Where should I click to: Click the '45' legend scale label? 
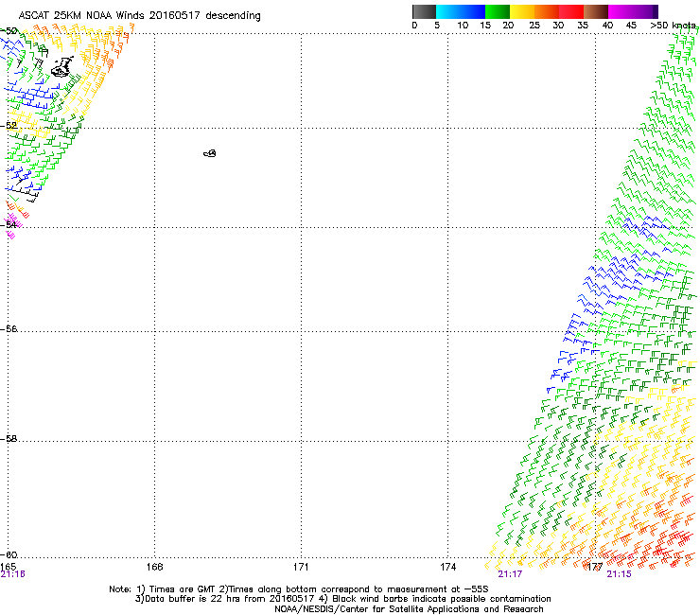point(631,26)
